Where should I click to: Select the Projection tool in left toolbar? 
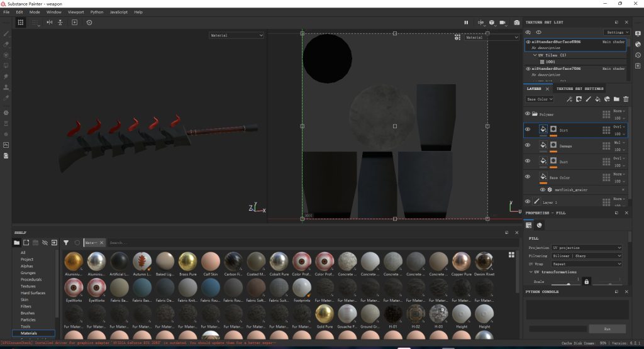[x=6, y=55]
